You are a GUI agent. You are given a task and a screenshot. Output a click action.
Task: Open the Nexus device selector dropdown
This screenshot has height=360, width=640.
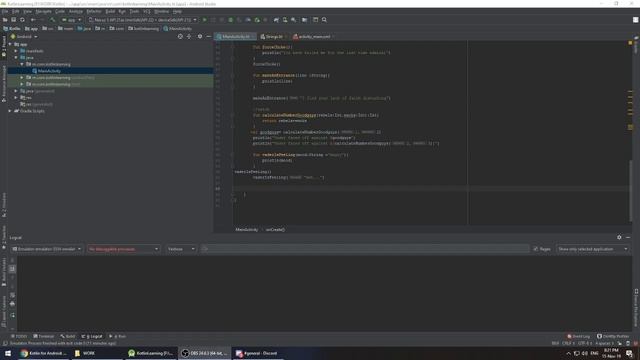tap(143, 20)
